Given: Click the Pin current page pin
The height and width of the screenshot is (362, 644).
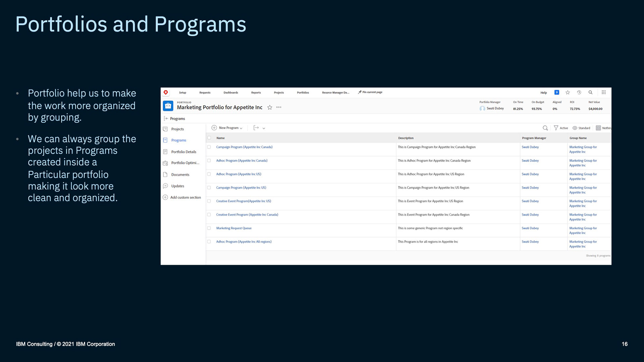Looking at the screenshot, I should click(360, 92).
